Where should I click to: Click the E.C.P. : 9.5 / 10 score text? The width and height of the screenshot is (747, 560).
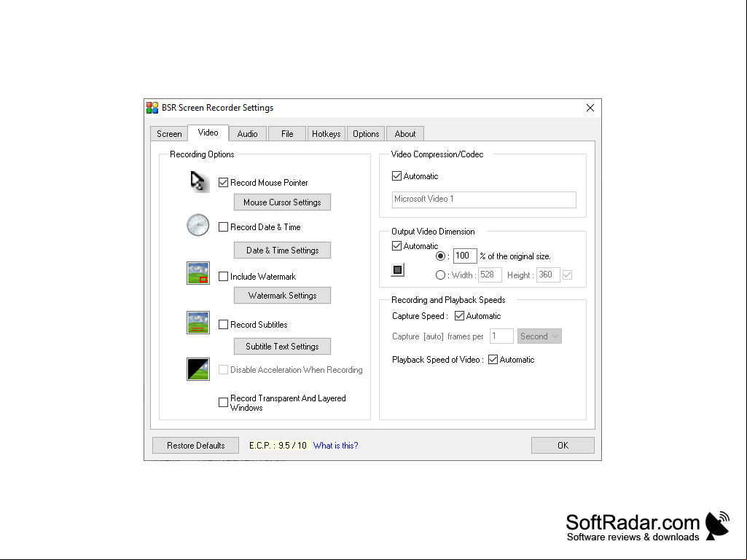(278, 445)
